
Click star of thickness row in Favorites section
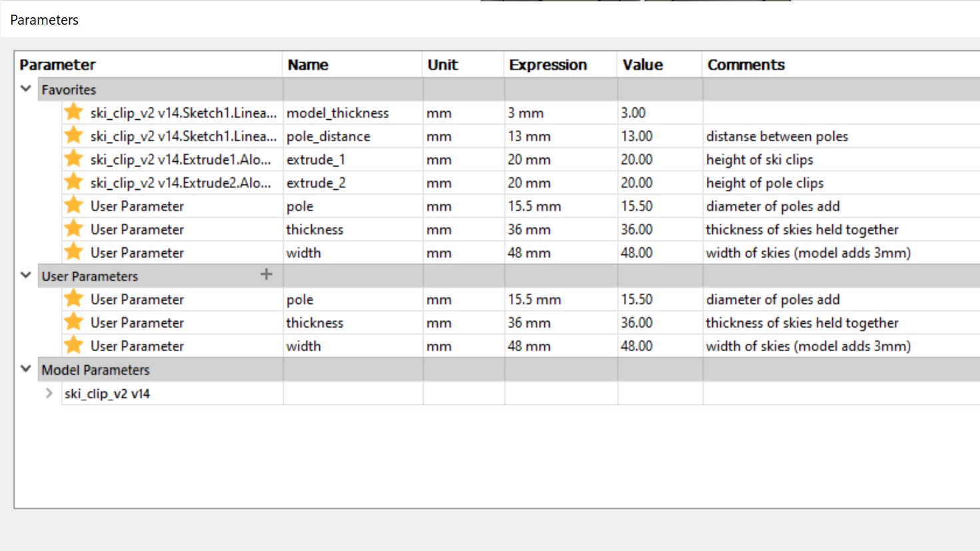73,229
